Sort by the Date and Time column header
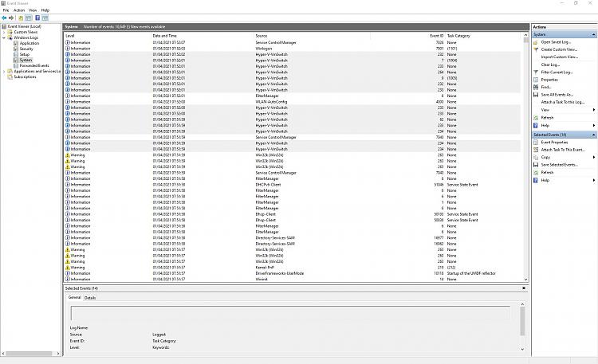Screen dimensions: 598x364 (203, 36)
